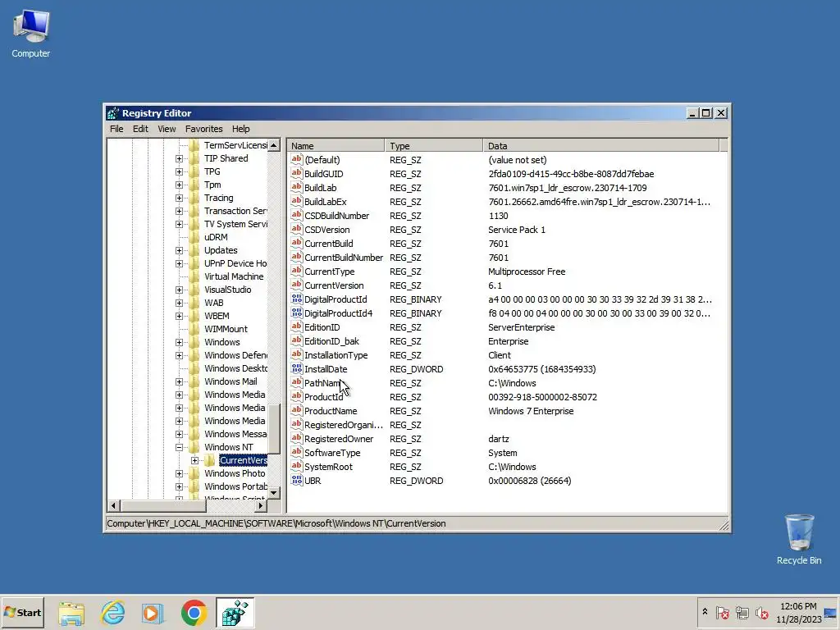
Task: Click the Name column header
Action: tap(336, 146)
